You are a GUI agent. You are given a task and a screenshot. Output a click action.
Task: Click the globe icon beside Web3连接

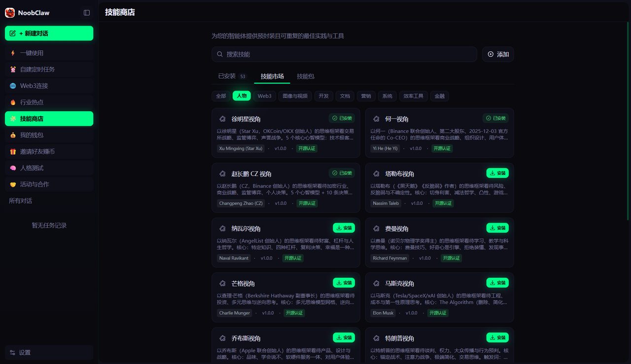click(x=13, y=86)
